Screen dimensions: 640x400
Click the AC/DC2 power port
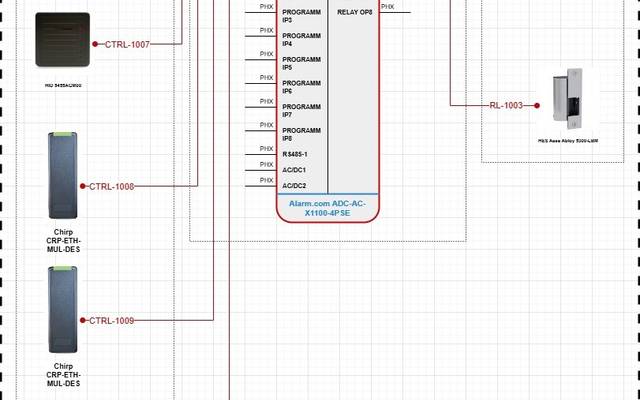click(294, 185)
